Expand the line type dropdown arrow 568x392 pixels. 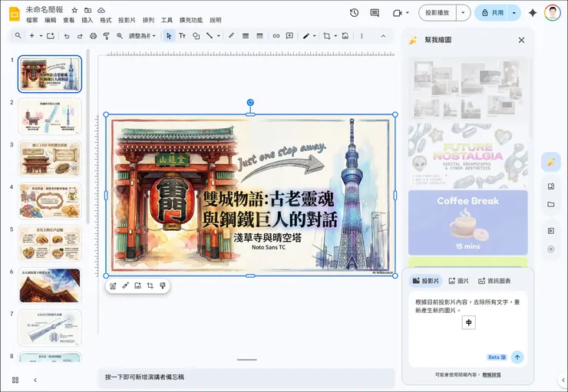219,36
